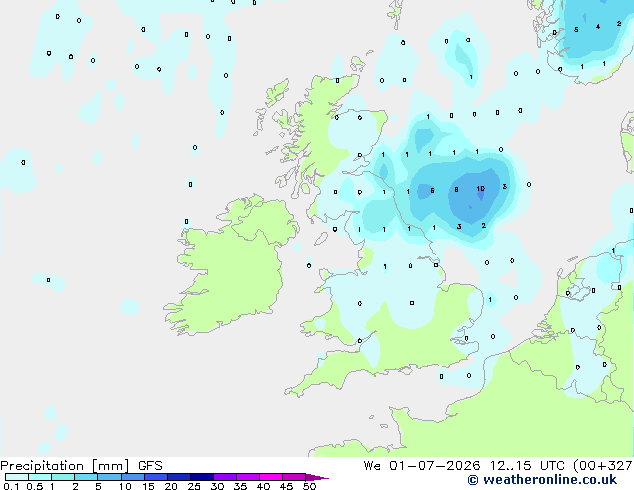Click the 50 legend scale label
634x490 pixels.
(x=309, y=486)
